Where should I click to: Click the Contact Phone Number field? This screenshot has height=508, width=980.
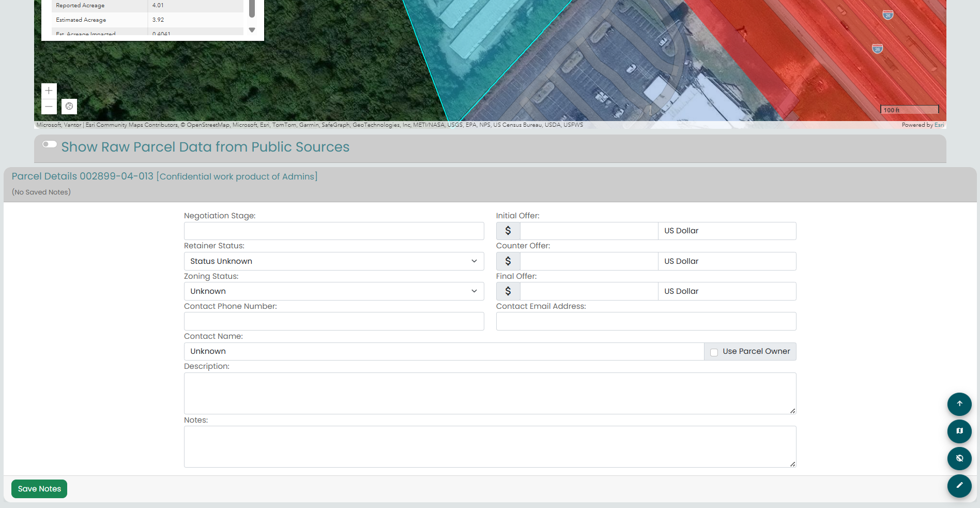point(334,321)
